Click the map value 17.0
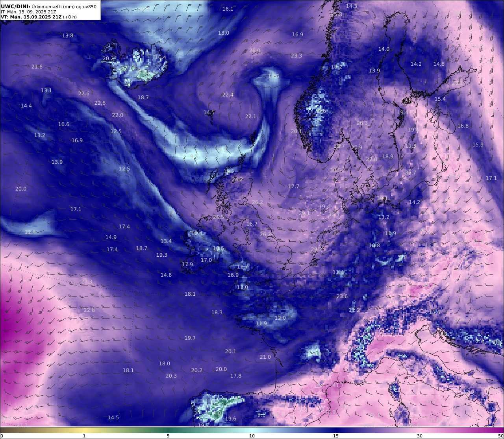The width and height of the screenshot is (504, 439). tap(206, 260)
